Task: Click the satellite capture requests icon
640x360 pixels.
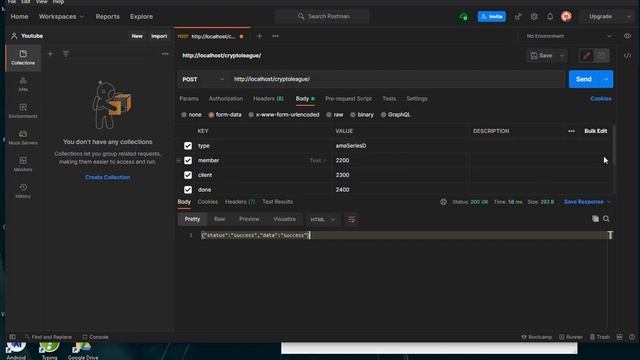Action: click(x=518, y=16)
